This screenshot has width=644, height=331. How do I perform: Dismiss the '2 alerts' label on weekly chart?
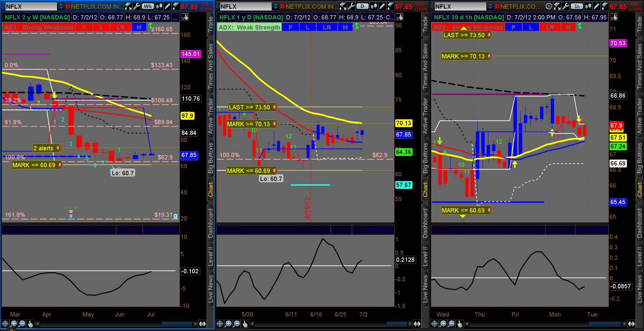tap(58, 148)
